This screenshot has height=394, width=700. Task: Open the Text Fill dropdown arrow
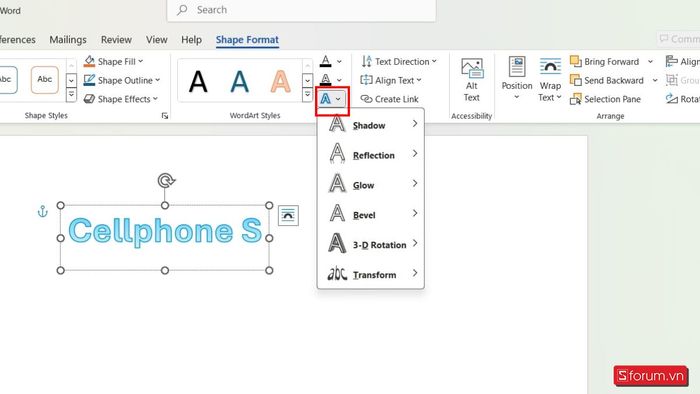pyautogui.click(x=339, y=62)
